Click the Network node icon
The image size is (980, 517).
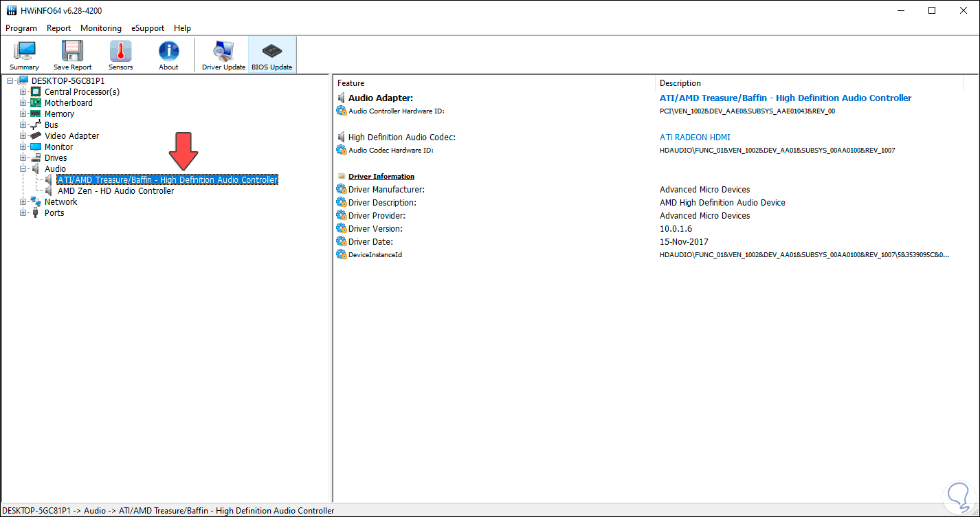pos(36,202)
